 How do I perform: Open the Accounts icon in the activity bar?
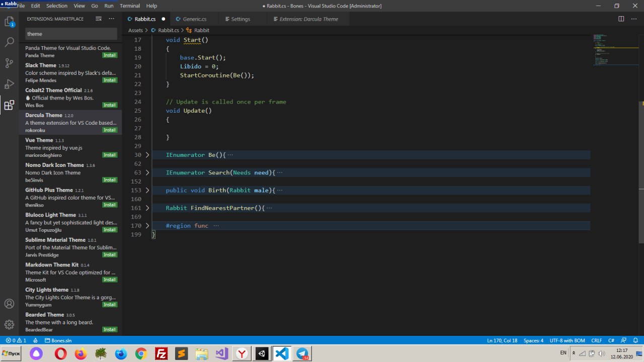[9, 304]
